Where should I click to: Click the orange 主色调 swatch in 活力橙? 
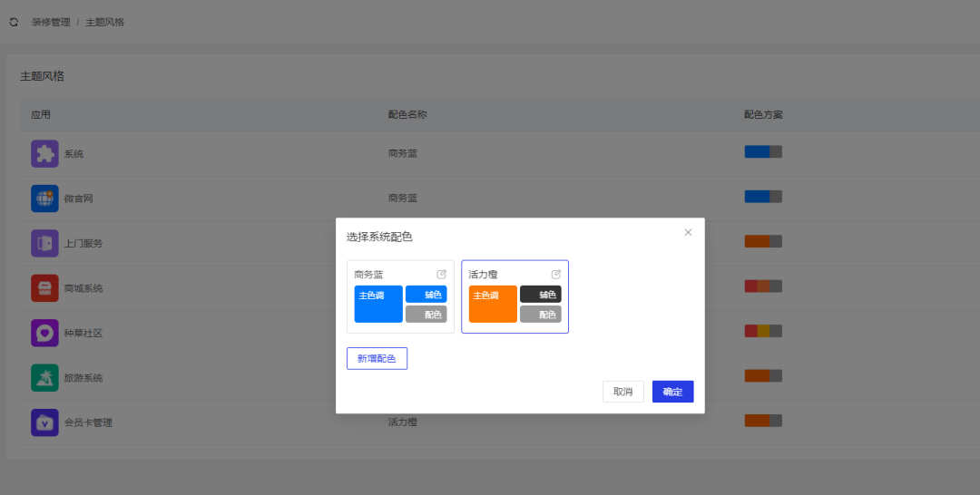[x=493, y=304]
